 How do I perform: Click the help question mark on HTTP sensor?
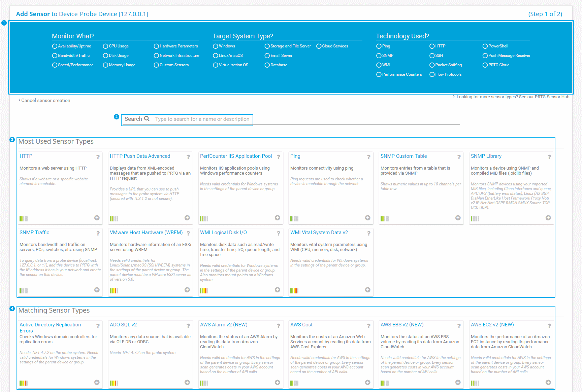click(x=98, y=157)
